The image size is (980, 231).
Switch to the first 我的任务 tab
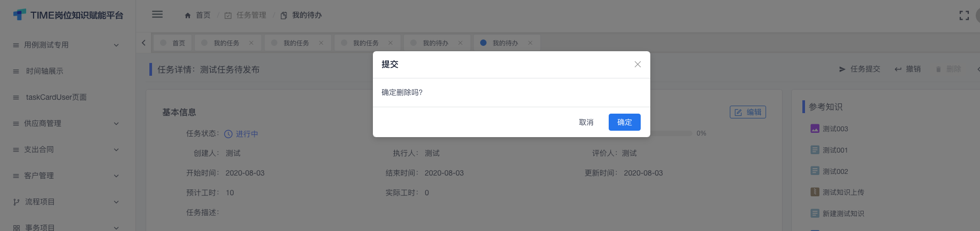227,43
